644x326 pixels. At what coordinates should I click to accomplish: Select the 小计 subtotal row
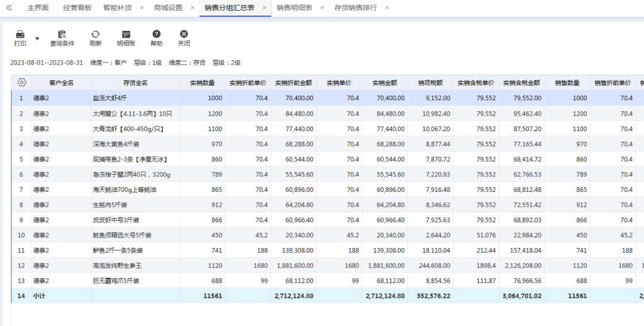coord(327,296)
